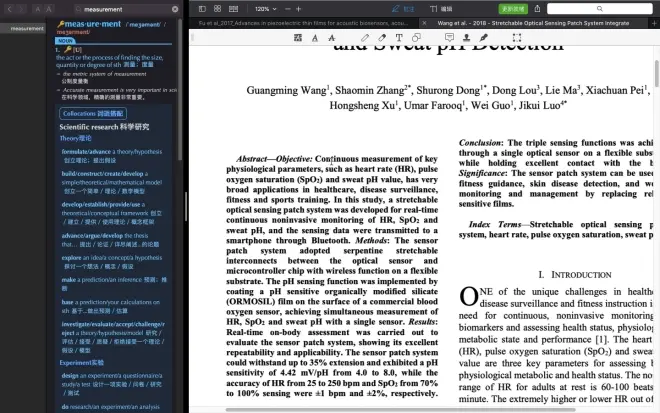Click 'Scientific research' heading in Dictionary
660x413 pixels.
104,127
